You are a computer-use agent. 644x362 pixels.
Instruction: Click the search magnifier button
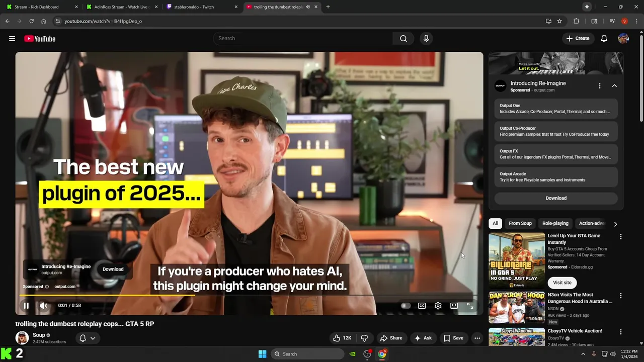[x=404, y=39]
